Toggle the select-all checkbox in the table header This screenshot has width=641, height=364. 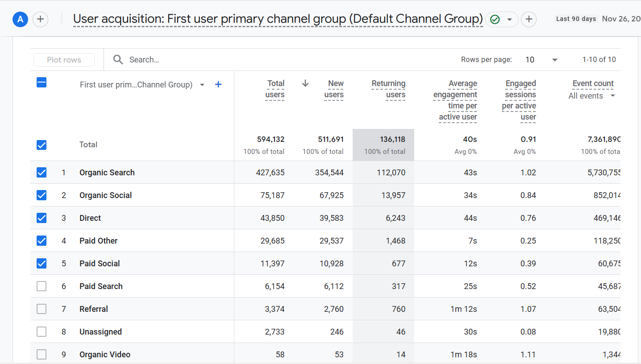42,83
